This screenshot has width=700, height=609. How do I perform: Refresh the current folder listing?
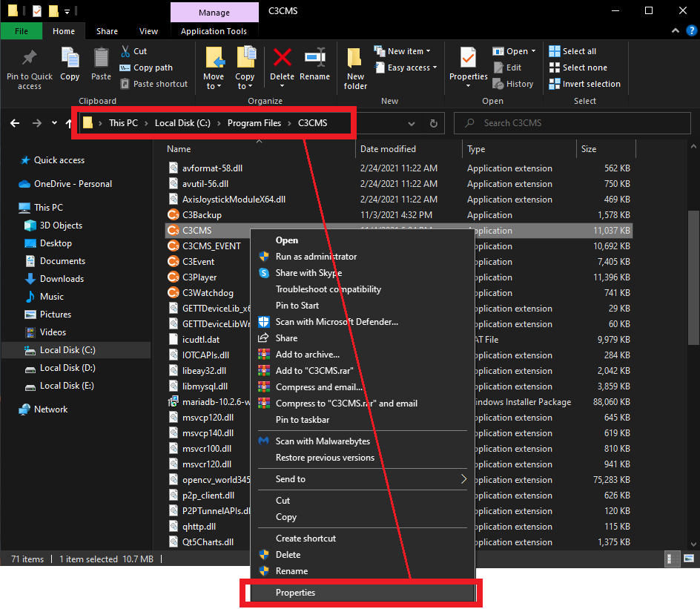point(433,123)
